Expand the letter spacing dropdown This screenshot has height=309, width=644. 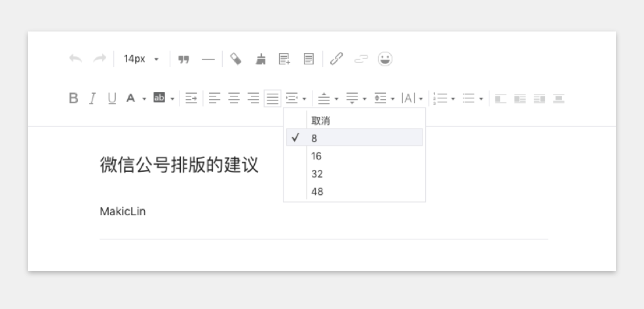click(421, 99)
